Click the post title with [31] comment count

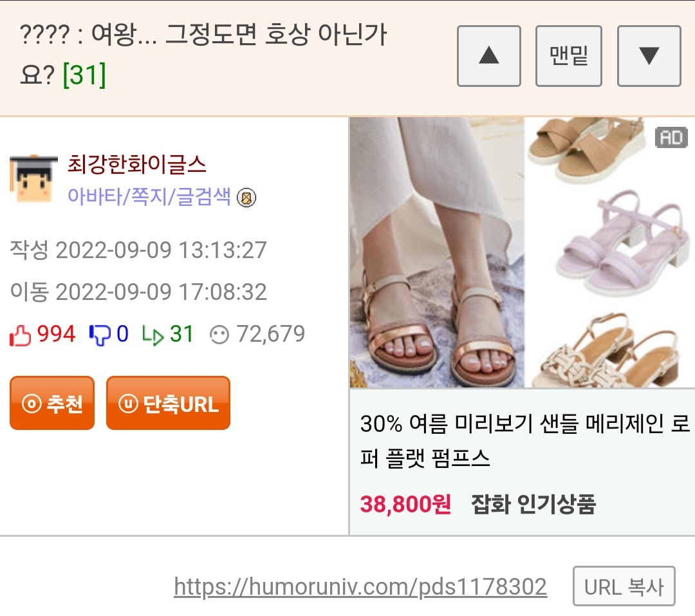click(x=203, y=54)
